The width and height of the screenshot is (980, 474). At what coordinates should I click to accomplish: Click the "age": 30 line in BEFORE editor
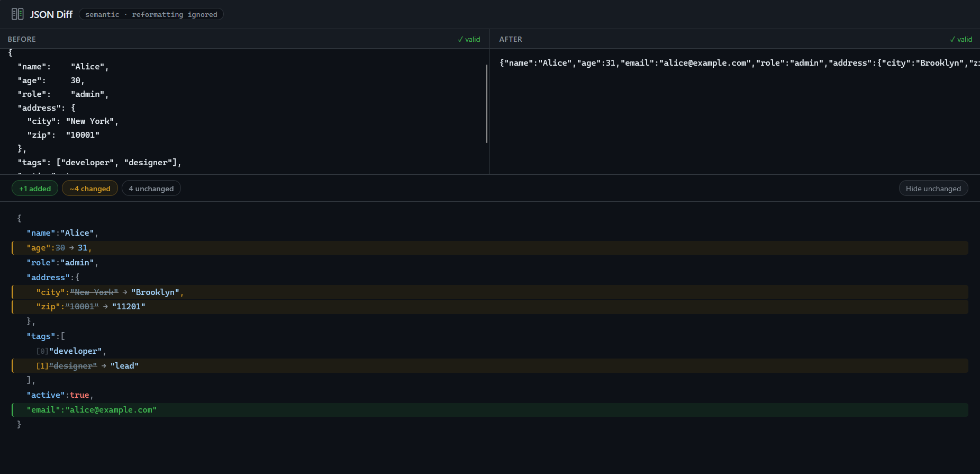pyautogui.click(x=51, y=81)
